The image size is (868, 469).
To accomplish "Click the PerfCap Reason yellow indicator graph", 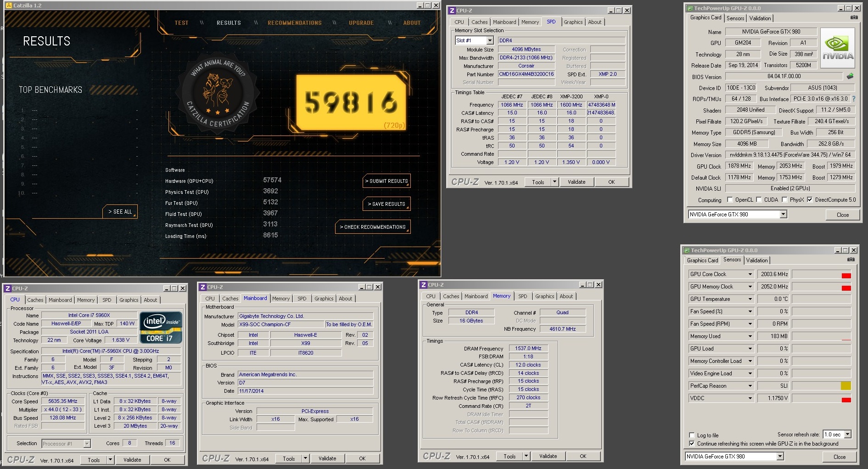I will 822,386.
